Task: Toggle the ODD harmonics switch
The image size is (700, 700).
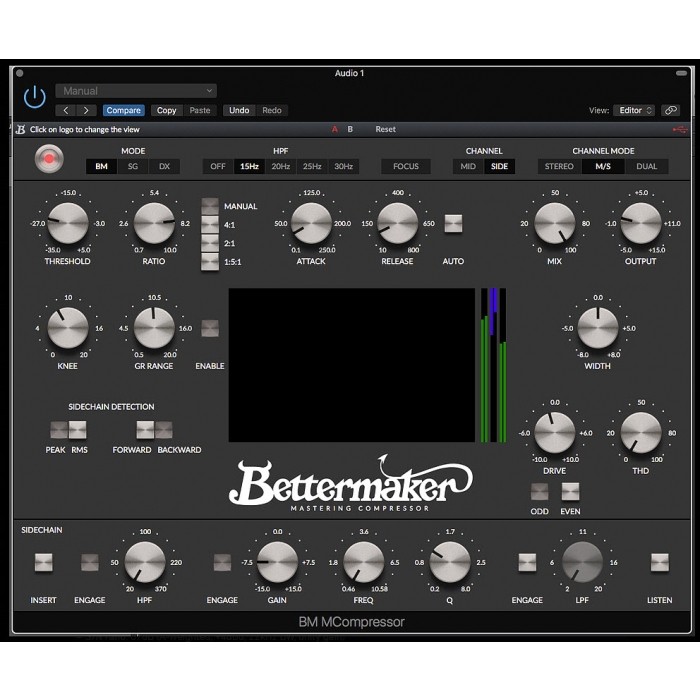Action: (540, 491)
